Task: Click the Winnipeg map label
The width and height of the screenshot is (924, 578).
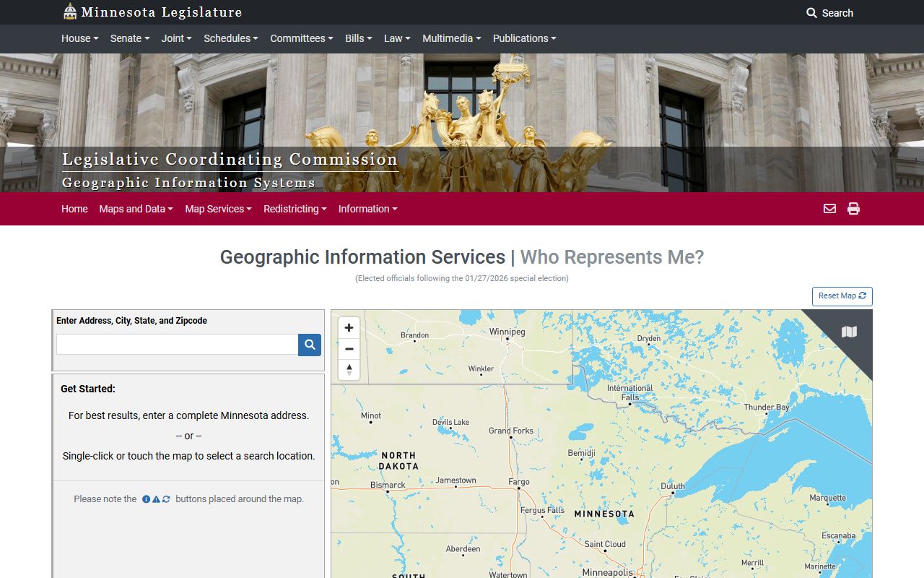Action: pos(507,332)
